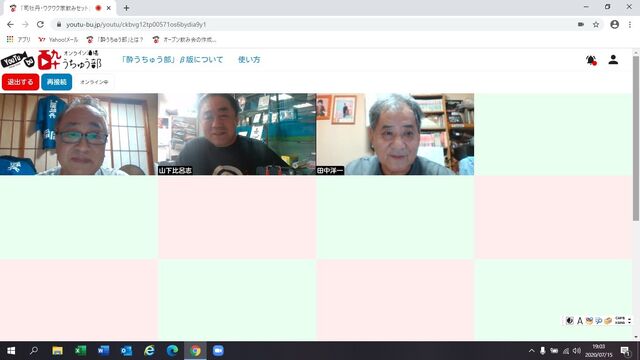Open the オープン飲み会の作成 bookmark

click(x=184, y=40)
